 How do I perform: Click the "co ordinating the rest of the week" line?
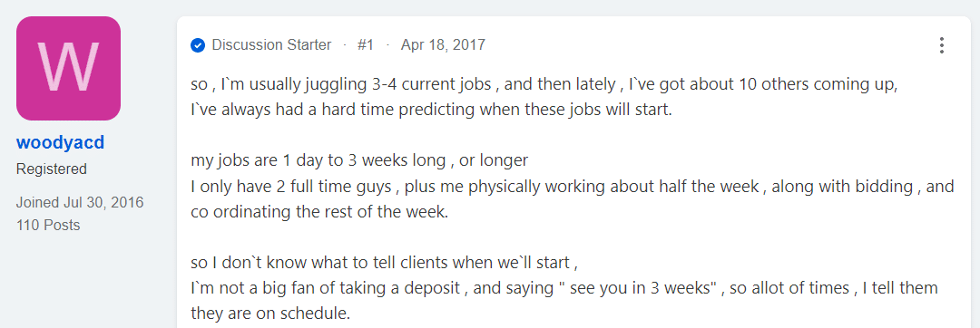point(319,211)
